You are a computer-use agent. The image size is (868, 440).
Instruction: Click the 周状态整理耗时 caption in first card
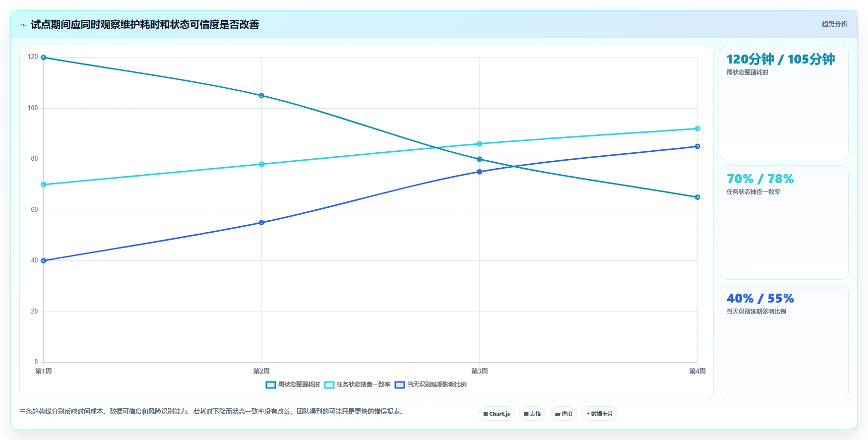pos(747,72)
